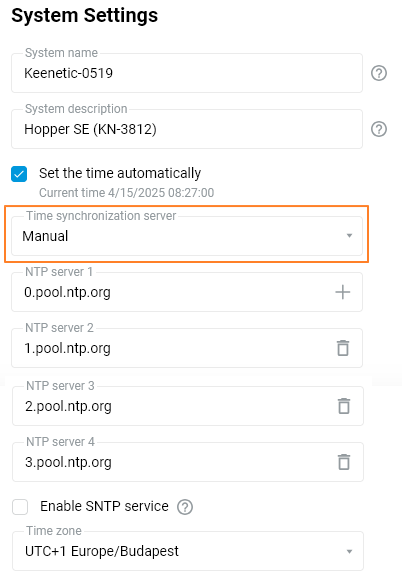The image size is (402, 581).
Task: Open Time zone dropdown
Action: tap(188, 551)
